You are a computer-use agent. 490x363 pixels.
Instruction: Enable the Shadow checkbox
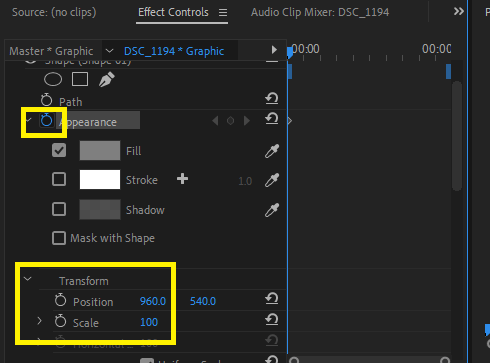[x=59, y=209]
